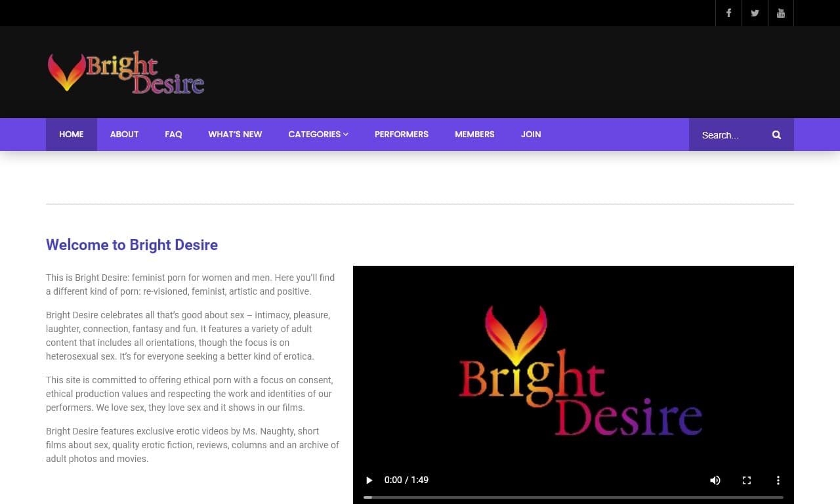The image size is (840, 504).
Task: Click the search magnifier icon
Action: [776, 135]
